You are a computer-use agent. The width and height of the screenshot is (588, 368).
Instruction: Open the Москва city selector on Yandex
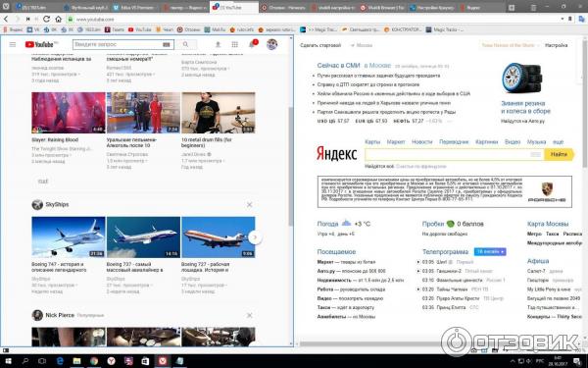click(x=362, y=45)
